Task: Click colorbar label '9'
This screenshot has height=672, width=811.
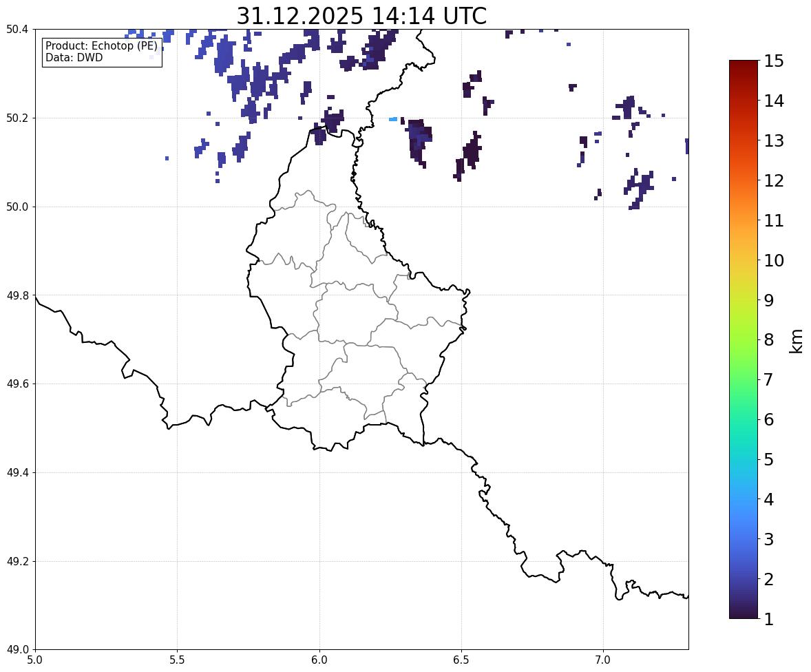Action: 769,300
